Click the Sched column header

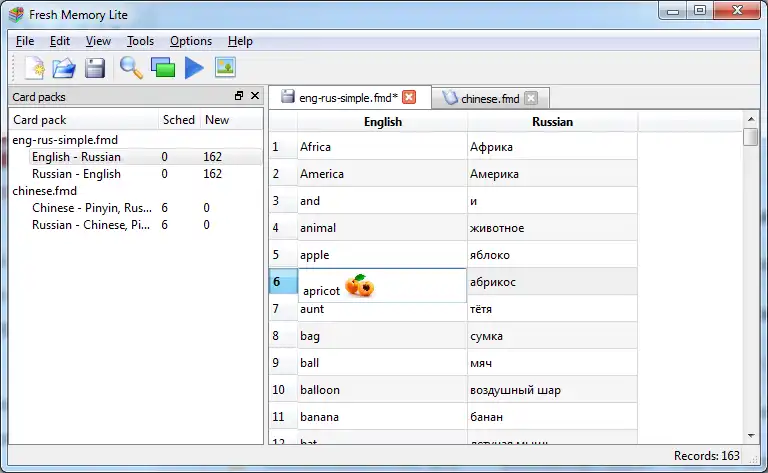(179, 120)
